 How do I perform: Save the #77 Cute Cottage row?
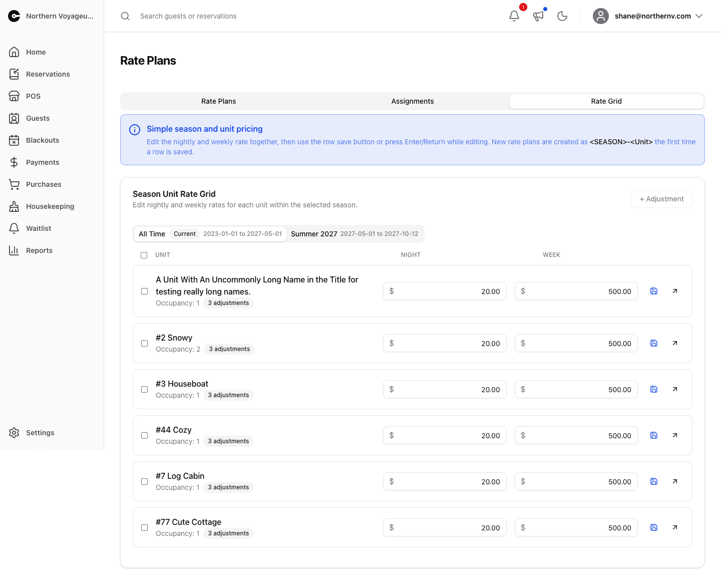coord(654,527)
